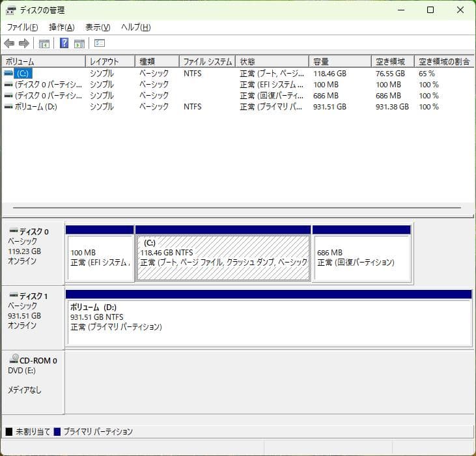Select the EFI システム 100 MB volume row
The image size is (476, 456).
238,85
